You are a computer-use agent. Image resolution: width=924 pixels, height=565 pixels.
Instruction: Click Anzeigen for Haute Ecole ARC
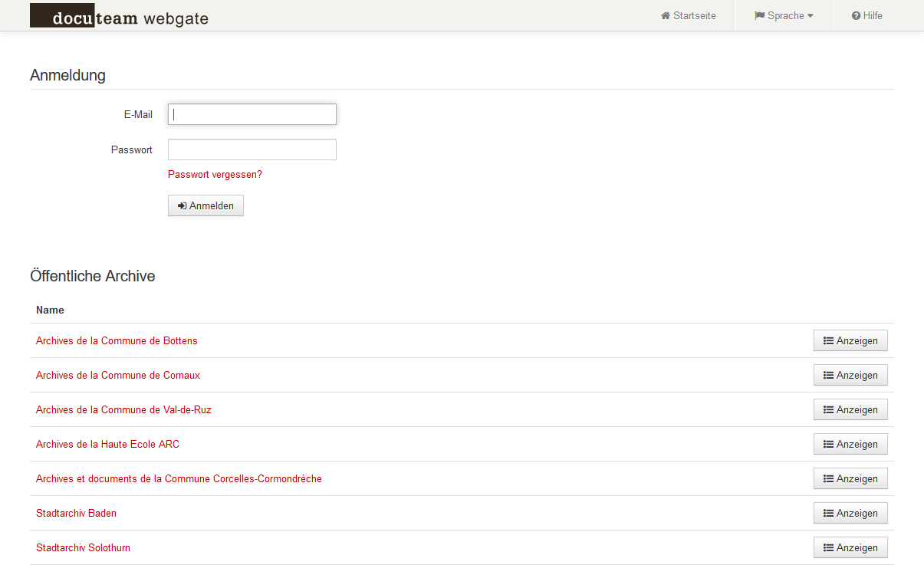point(850,444)
